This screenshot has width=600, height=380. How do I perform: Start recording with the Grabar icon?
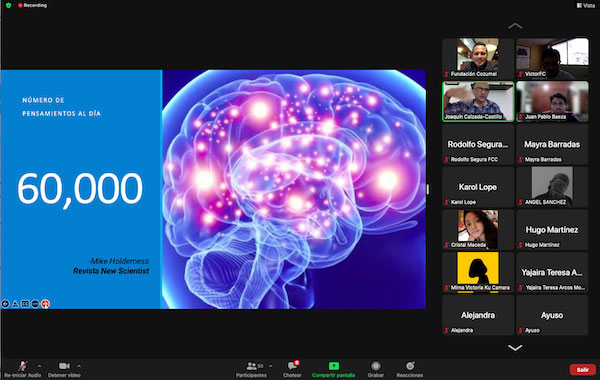376,366
